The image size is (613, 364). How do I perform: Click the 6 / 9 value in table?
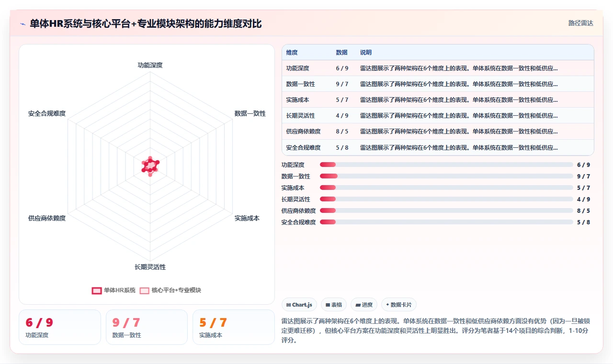(342, 68)
